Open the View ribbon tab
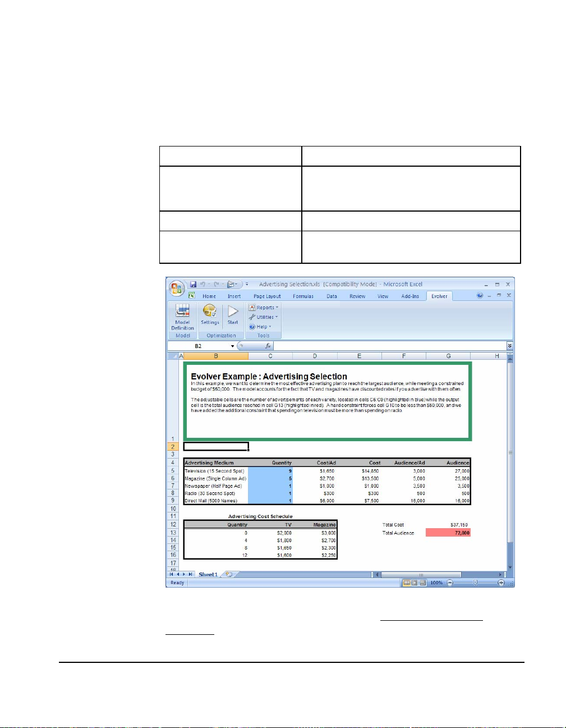The image size is (566, 728). 383,296
